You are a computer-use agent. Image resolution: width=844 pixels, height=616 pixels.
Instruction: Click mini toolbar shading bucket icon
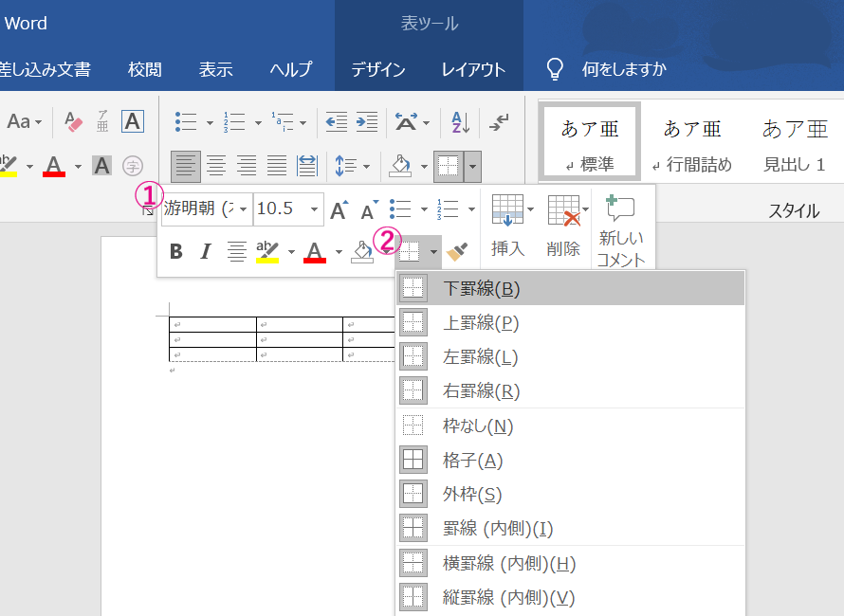tap(362, 251)
